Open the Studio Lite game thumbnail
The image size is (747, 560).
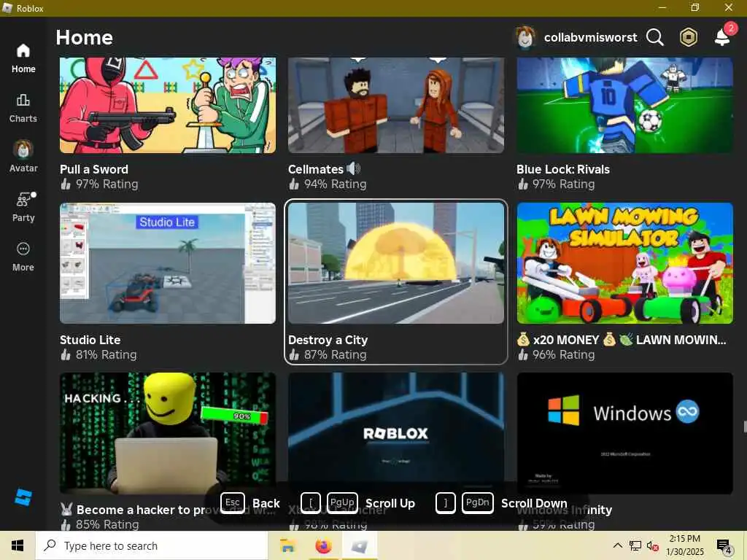click(168, 263)
